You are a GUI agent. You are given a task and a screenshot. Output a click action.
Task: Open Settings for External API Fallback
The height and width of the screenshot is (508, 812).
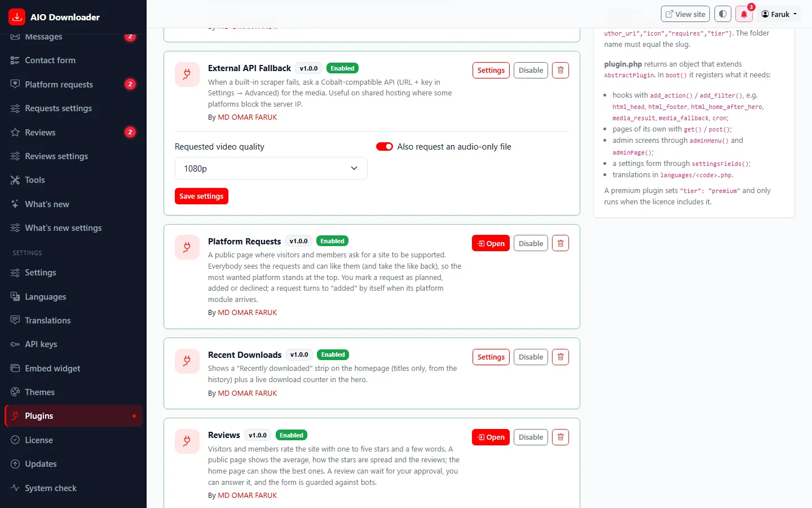click(491, 71)
